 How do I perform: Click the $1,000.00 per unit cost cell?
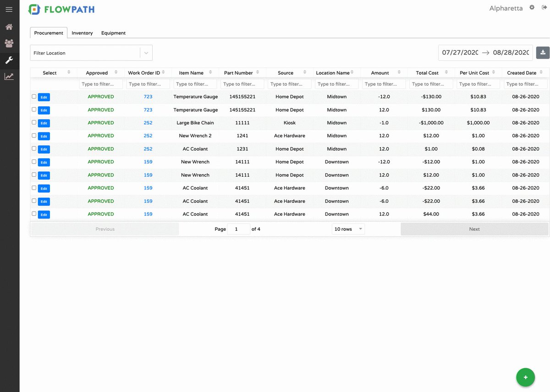tap(478, 123)
